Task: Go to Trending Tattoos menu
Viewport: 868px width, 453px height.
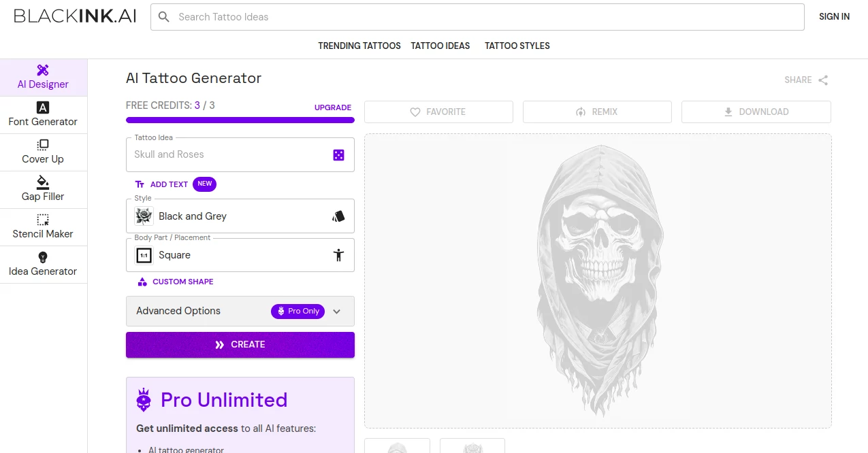Action: [359, 46]
